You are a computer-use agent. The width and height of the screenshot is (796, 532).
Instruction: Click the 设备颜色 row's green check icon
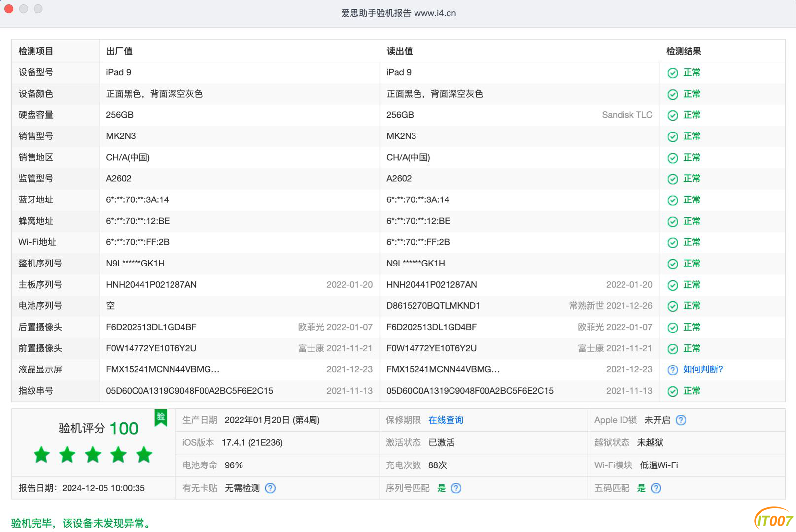672,94
